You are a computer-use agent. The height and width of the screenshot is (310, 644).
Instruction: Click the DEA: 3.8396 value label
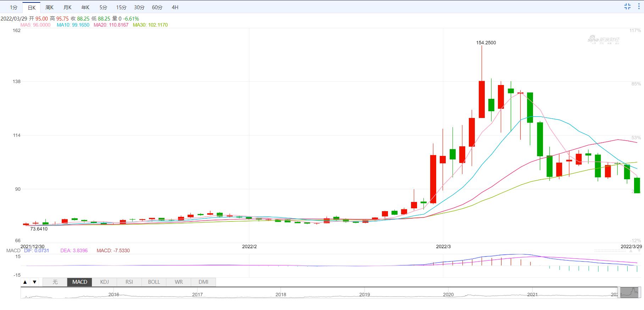(x=74, y=250)
